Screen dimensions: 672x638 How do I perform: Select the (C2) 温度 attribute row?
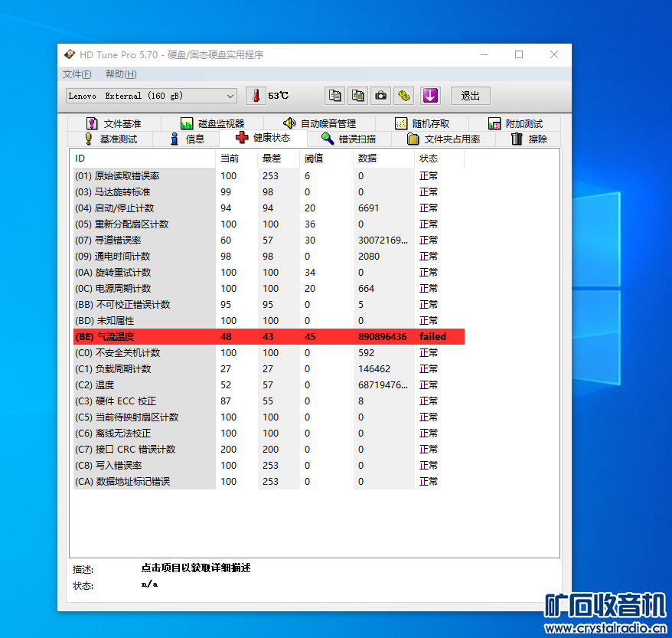click(269, 385)
